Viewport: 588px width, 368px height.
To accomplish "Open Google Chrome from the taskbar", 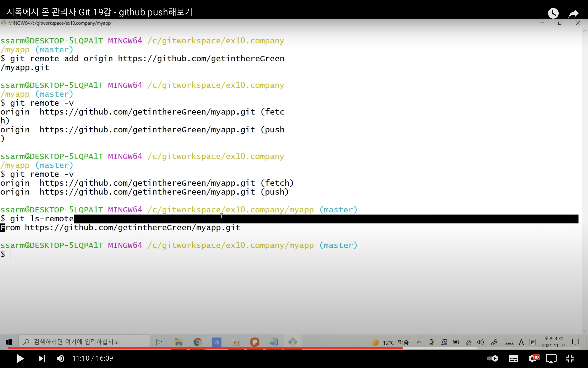I will coord(198,342).
